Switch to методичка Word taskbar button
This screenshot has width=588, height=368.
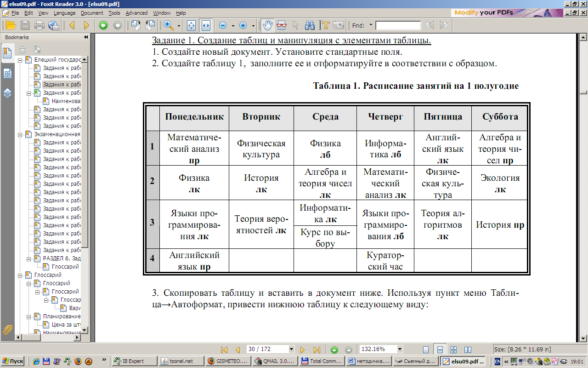coord(368,361)
